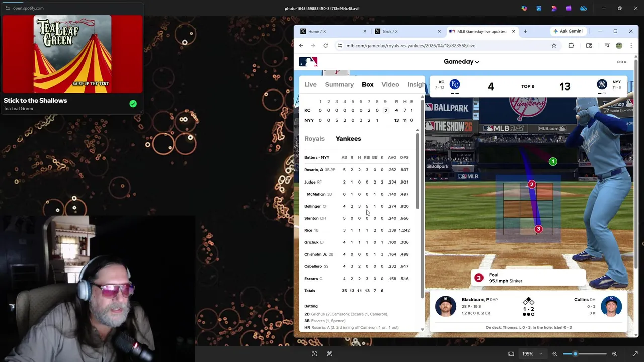Click the OneDrive cloud icon in Photos

tap(584, 8)
